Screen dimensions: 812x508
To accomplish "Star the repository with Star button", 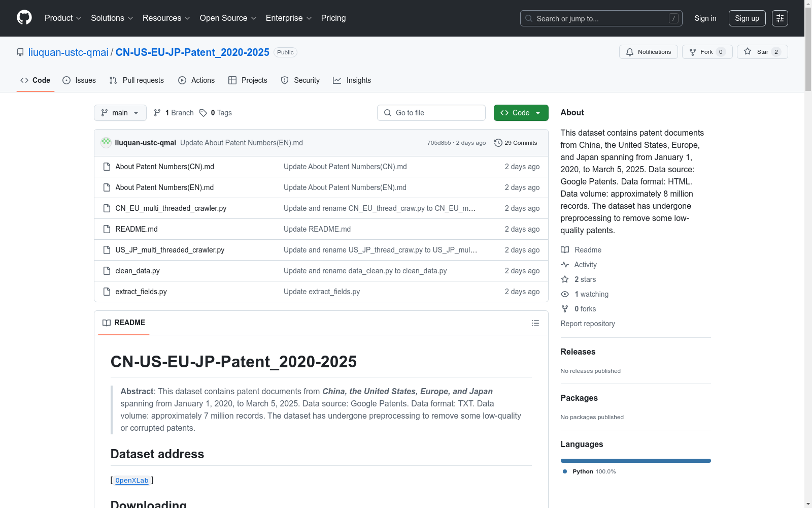I will 762,52.
